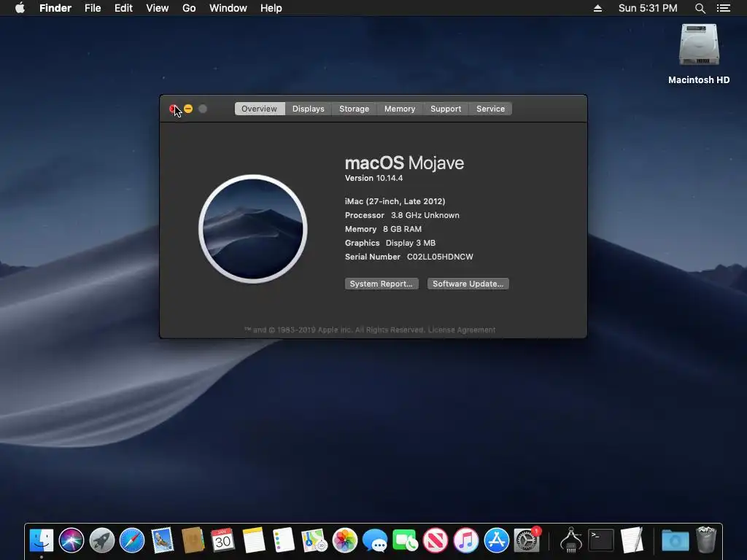
Task: Switch to the Support tab
Action: 446,109
